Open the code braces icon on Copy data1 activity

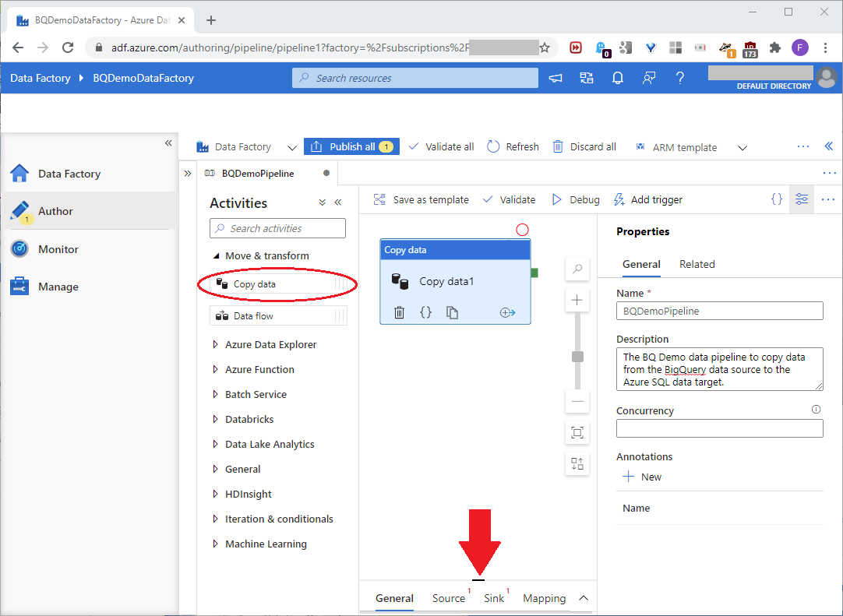click(425, 312)
